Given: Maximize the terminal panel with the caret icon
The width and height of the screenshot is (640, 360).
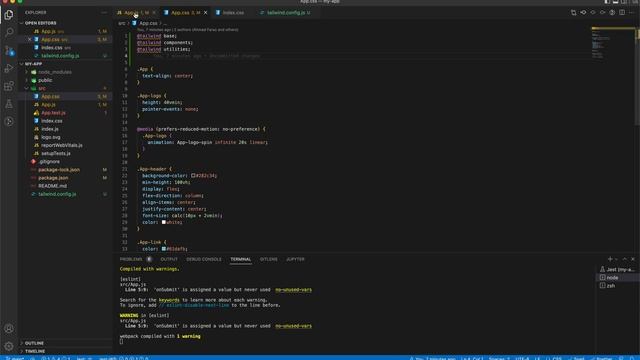Looking at the screenshot, I should point(624,259).
